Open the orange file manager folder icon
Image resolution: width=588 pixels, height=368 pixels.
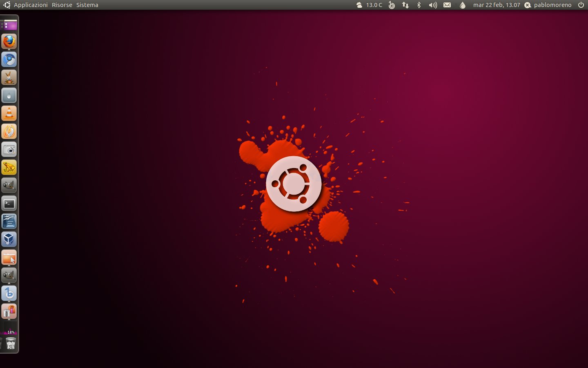point(9,258)
